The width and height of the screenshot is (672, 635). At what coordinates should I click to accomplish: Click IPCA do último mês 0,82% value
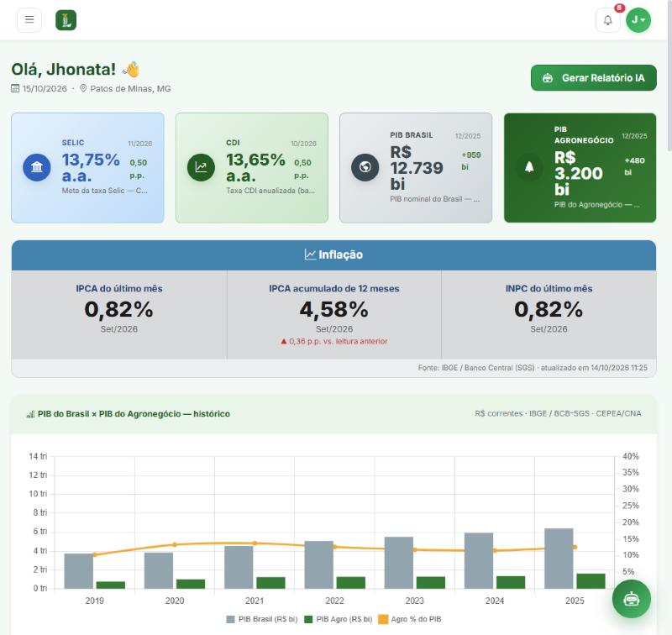click(118, 309)
